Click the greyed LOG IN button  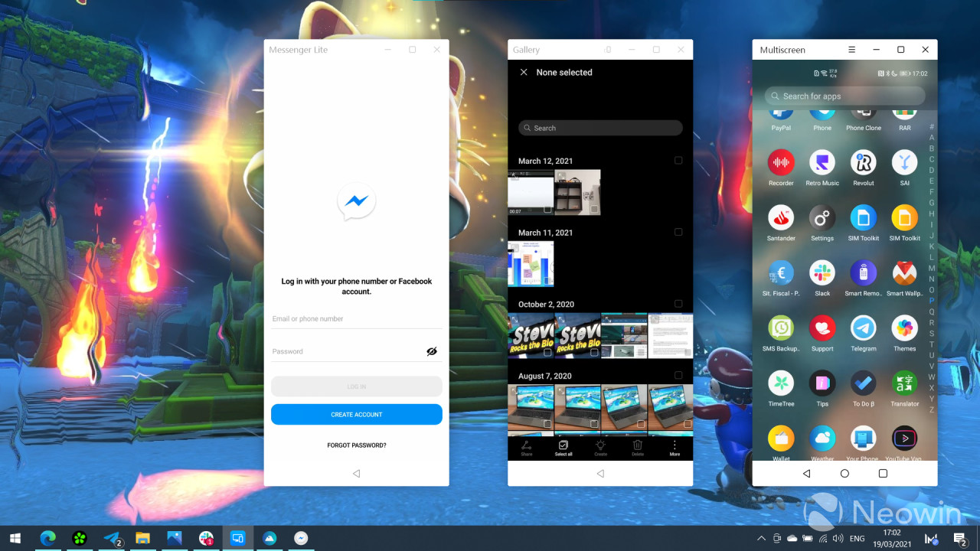click(357, 386)
